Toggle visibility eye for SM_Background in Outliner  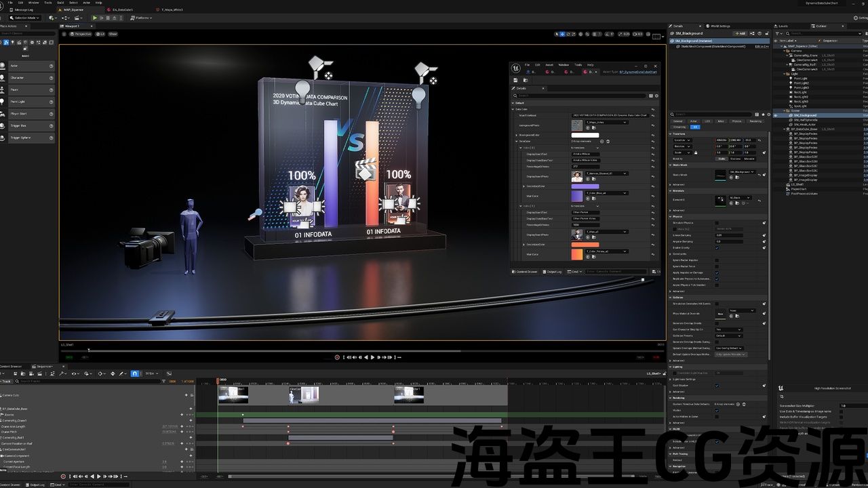coord(776,115)
